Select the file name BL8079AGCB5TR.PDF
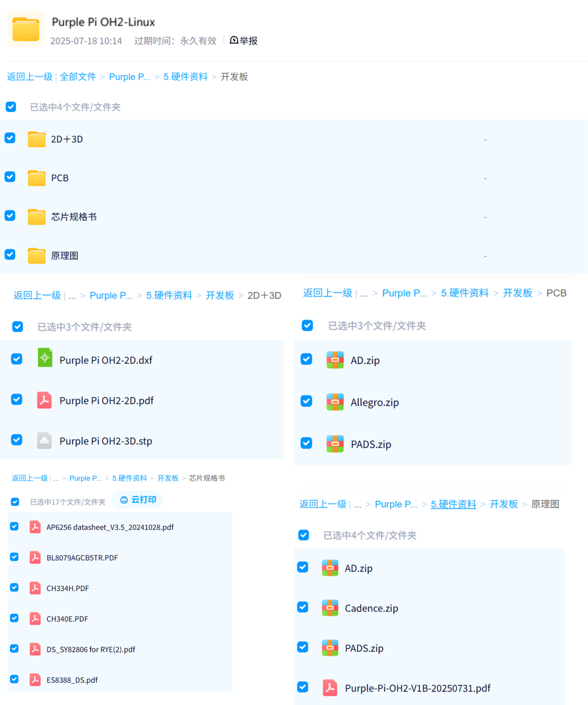This screenshot has width=588, height=705. point(82,557)
